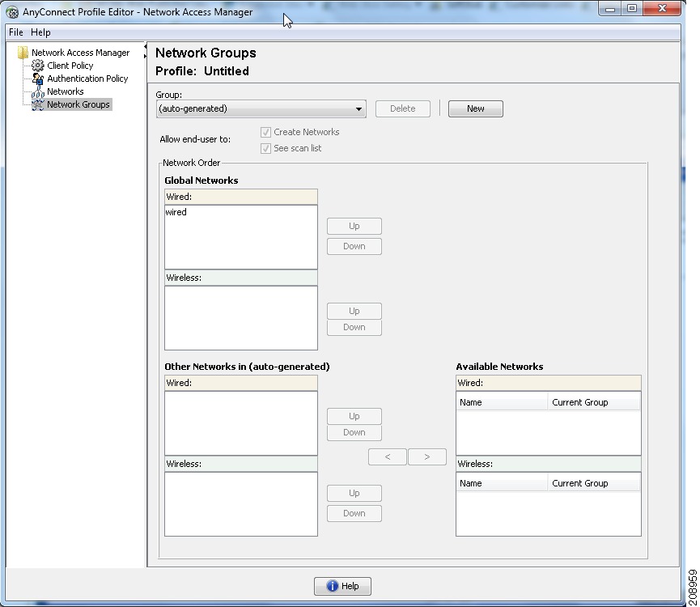
Task: Click the Networks tree icon
Action: tap(38, 92)
